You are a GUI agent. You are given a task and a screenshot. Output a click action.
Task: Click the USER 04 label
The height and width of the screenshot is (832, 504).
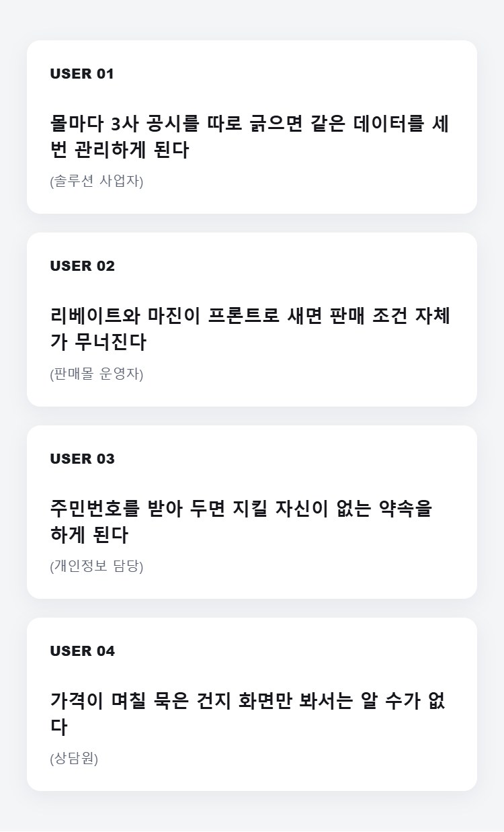83,651
